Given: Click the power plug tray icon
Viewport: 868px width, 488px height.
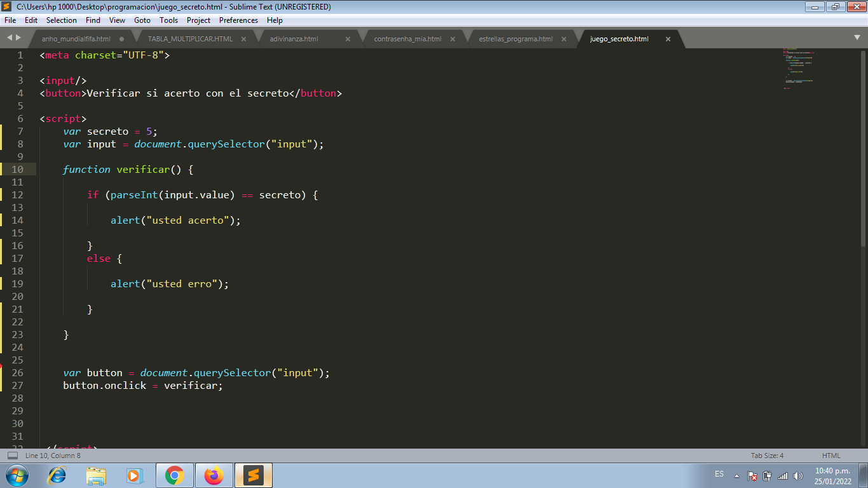Looking at the screenshot, I should 767,475.
